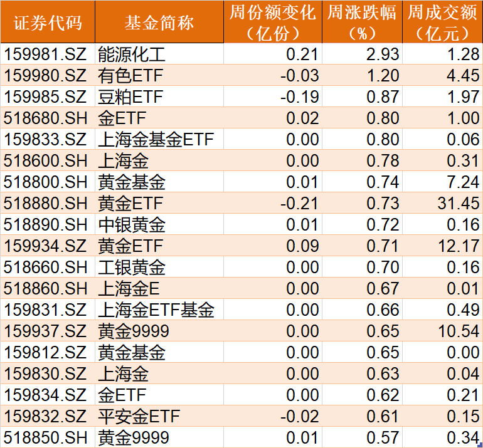This screenshot has width=483, height=448.
Task: Select code cell 159934.SZ
Action: click(x=48, y=246)
